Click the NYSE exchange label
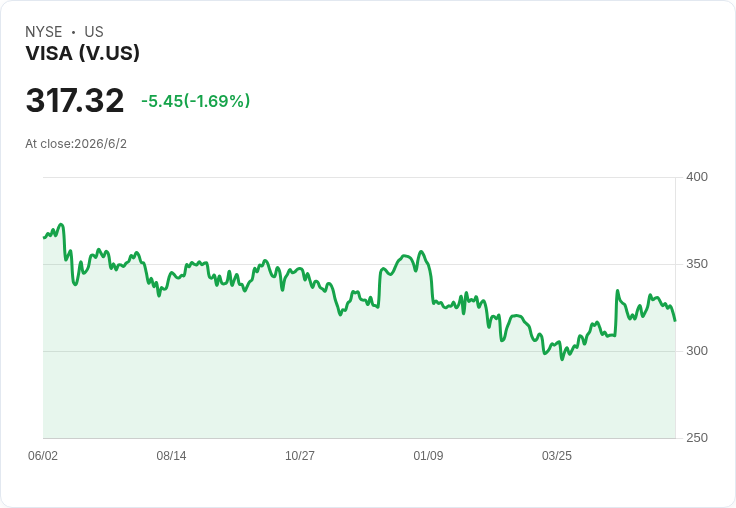 [x=44, y=32]
